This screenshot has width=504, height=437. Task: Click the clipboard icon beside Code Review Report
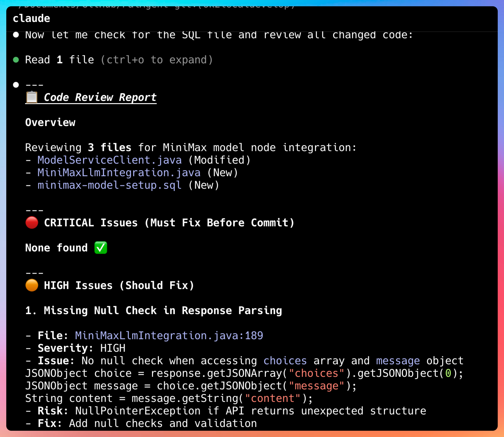(32, 97)
